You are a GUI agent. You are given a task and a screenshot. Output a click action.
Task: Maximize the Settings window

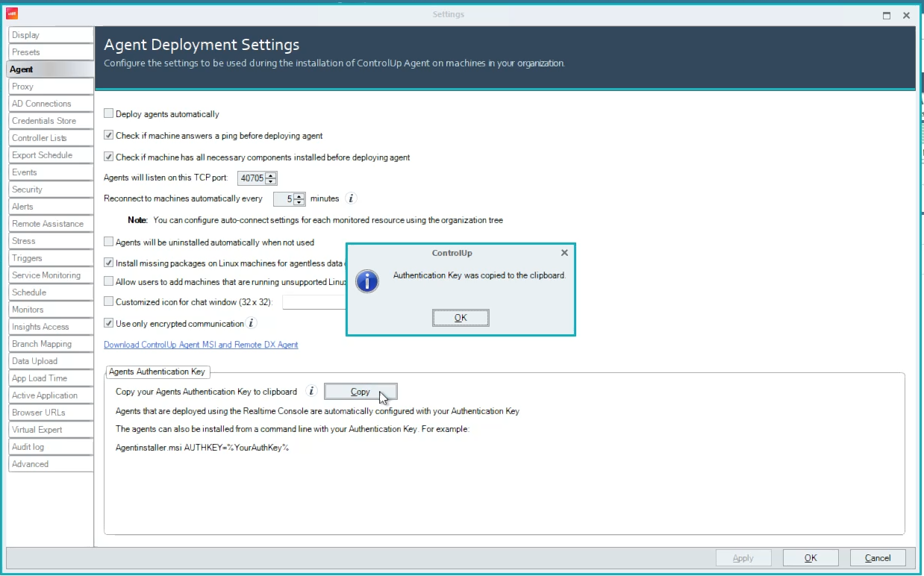(x=887, y=15)
